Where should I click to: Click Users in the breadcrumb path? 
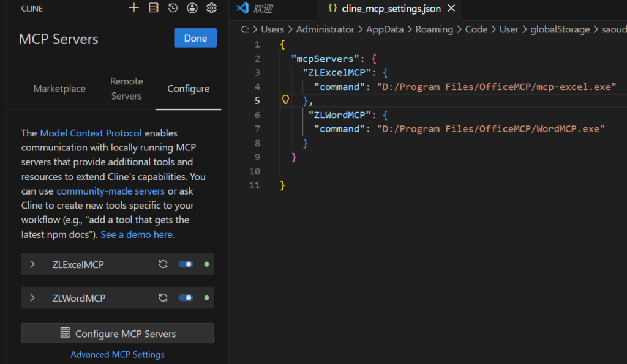pyautogui.click(x=272, y=29)
